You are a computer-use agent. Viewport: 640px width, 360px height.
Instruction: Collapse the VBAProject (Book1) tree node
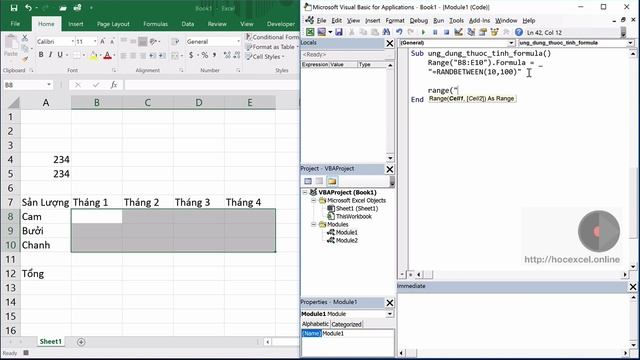click(305, 192)
